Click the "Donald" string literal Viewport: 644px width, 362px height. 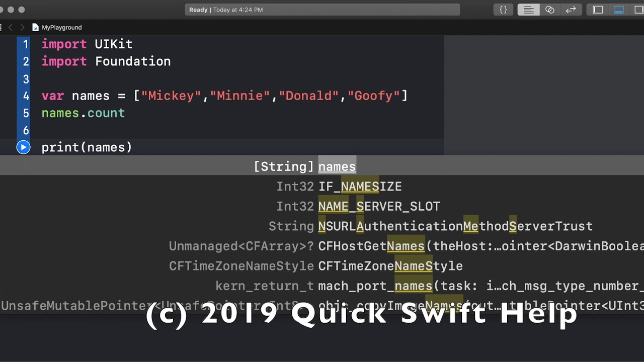[309, 96]
